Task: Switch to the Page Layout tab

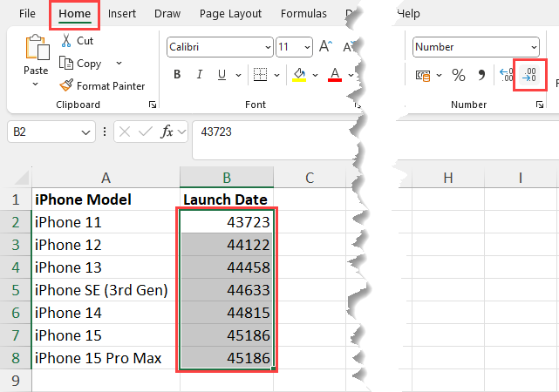Action: [x=230, y=14]
